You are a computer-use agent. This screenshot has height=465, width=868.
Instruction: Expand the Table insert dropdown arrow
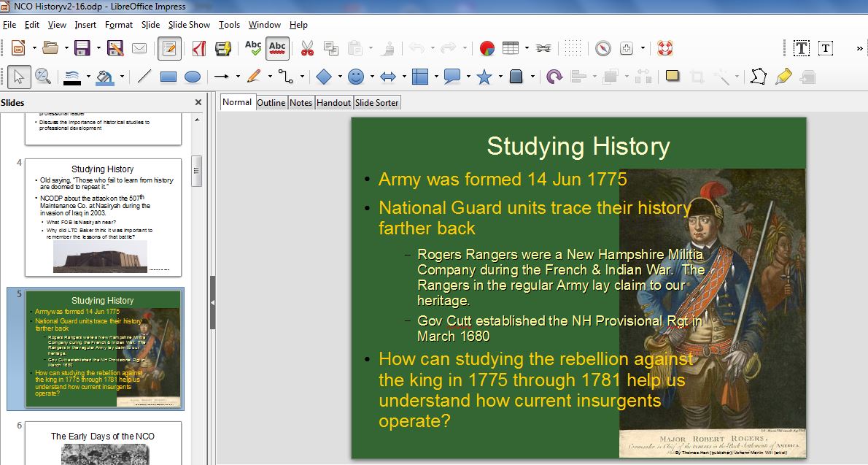(525, 49)
